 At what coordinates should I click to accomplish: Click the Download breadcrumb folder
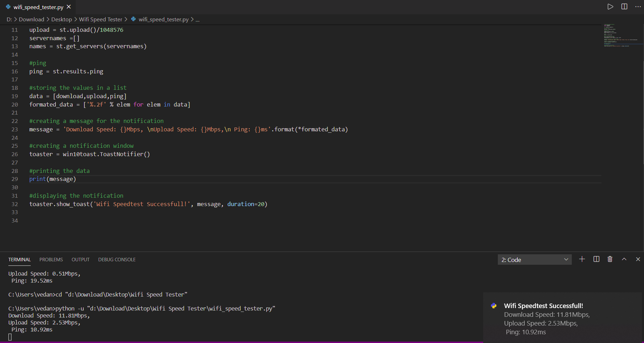coord(31,20)
